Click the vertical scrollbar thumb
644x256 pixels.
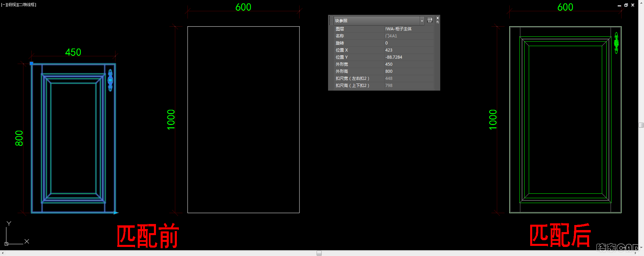coord(641,125)
